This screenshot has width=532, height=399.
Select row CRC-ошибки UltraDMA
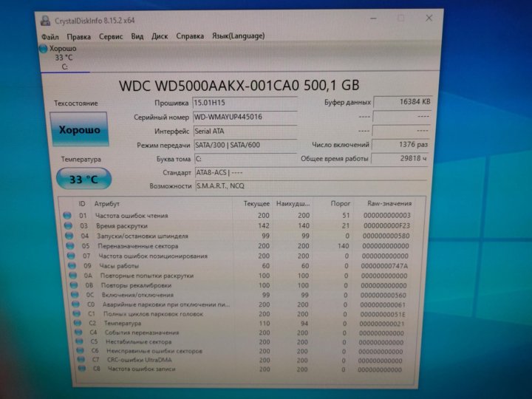(x=242, y=360)
